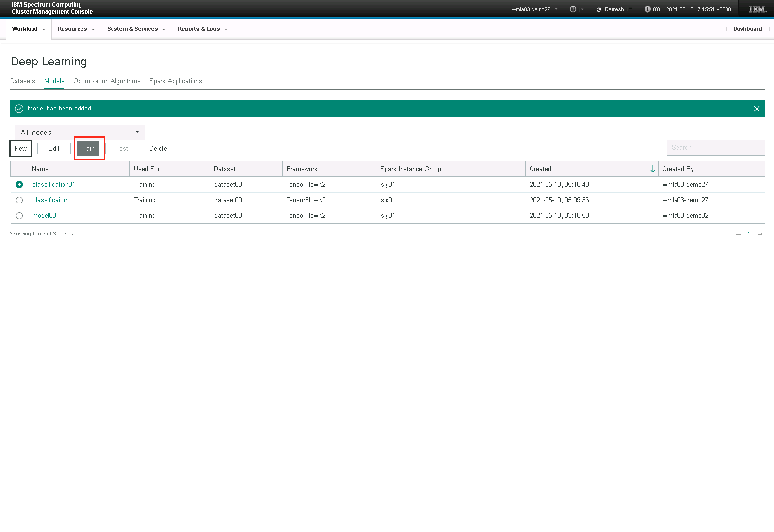Go to previous page arrow in pagination
Viewport: 774px width, 532px height.
(x=738, y=234)
